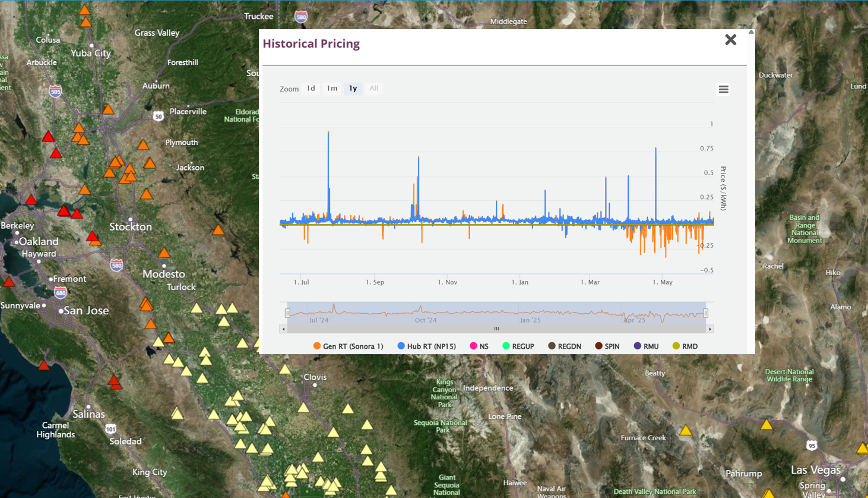Click the navigator's left range handle
This screenshot has height=498, width=868.
click(287, 313)
